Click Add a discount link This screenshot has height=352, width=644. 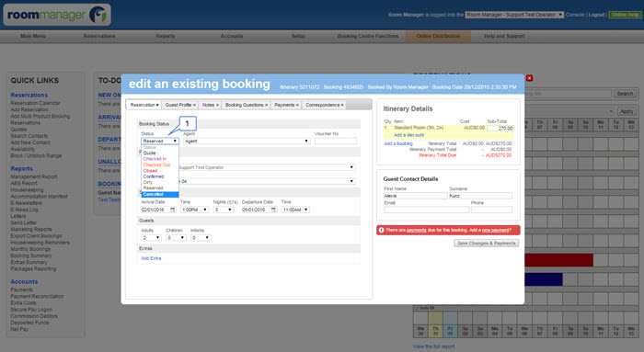point(409,135)
